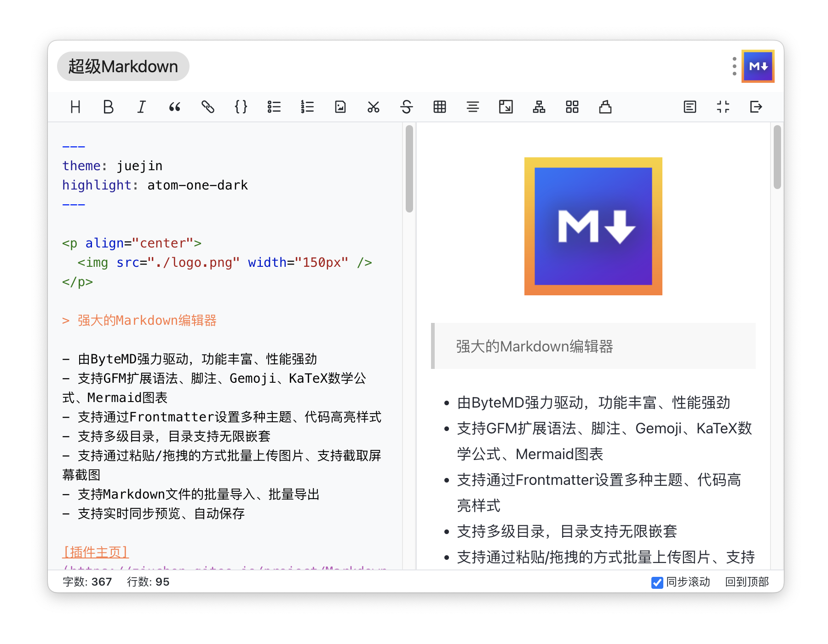This screenshot has width=828, height=644.
Task: Uncheck the 同步滚动 checkbox
Action: pos(657,582)
